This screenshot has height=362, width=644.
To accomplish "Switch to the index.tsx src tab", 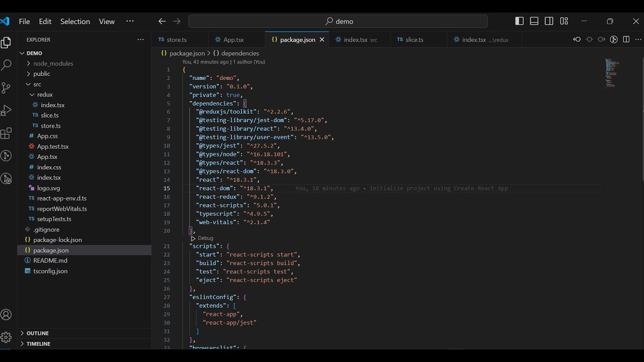I will point(360,40).
